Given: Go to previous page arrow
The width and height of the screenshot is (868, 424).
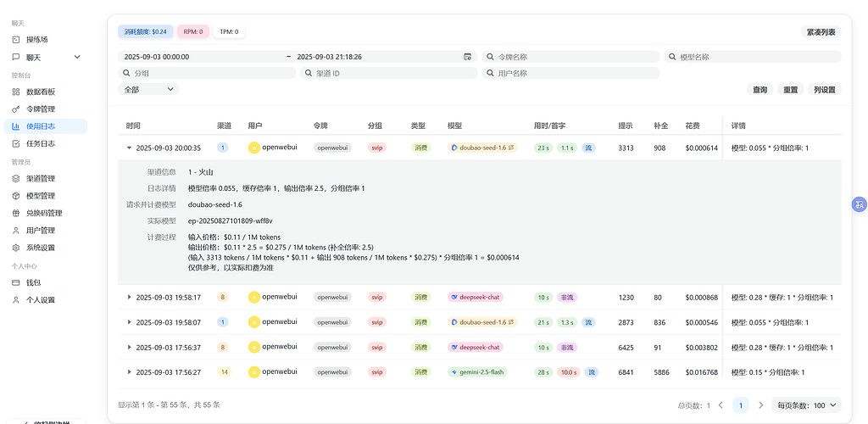Looking at the screenshot, I should click(721, 405).
